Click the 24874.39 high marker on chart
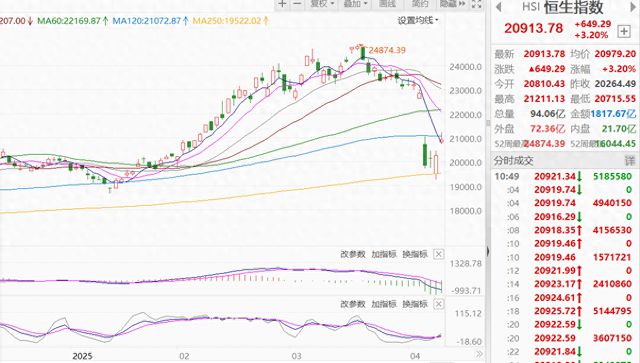This screenshot has height=363, width=640. [387, 50]
